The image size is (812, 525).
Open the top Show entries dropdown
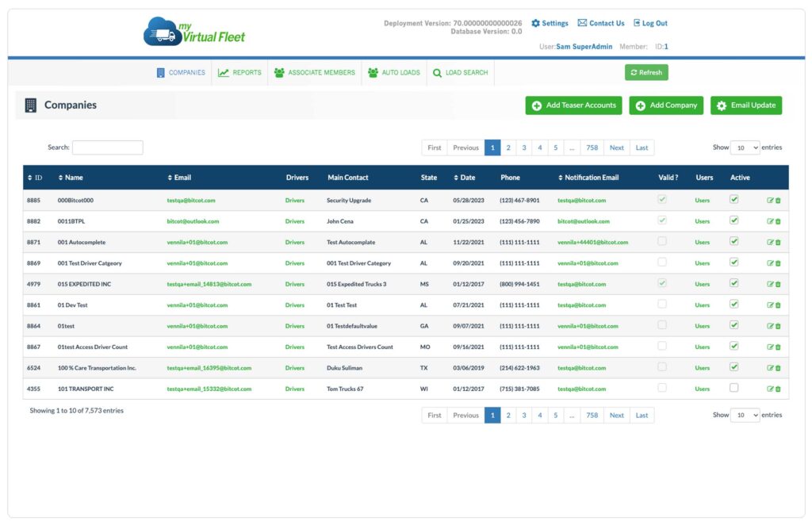pyautogui.click(x=745, y=148)
